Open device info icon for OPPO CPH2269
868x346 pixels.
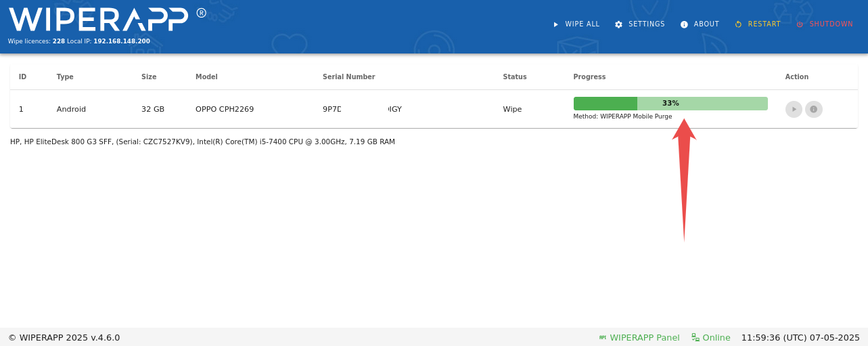click(814, 109)
